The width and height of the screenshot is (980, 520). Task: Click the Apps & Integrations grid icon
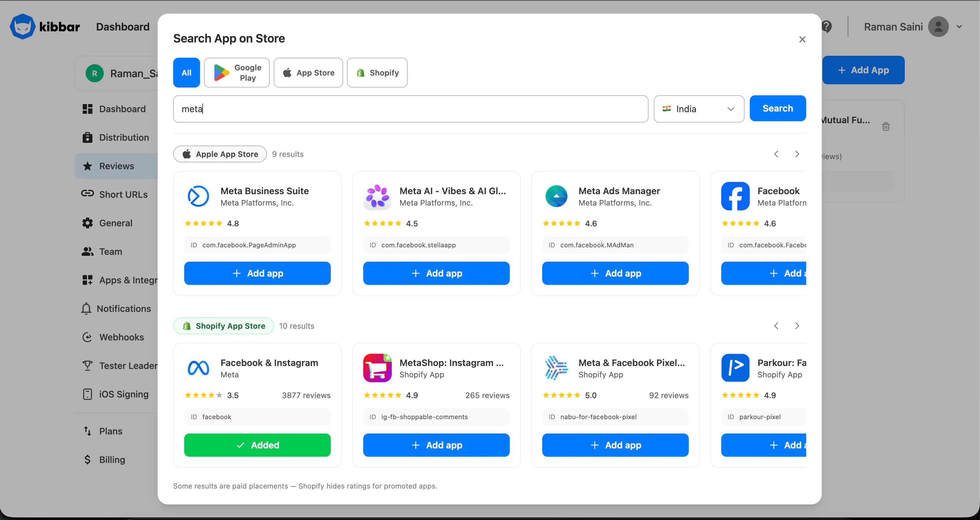[x=88, y=280]
